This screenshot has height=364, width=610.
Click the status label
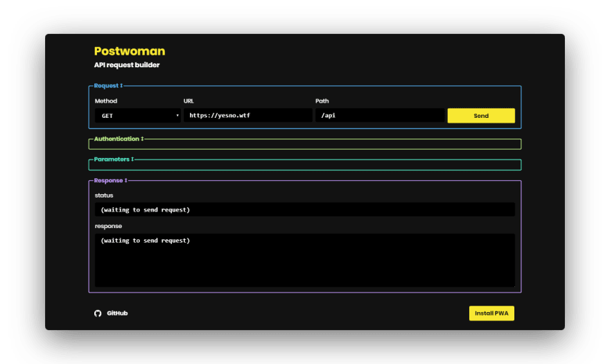point(104,196)
